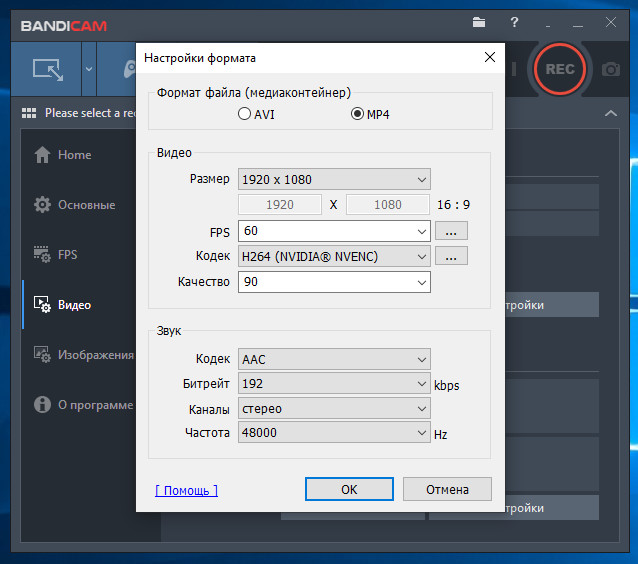Open the audio Кодек dropdown showing AAC
638x564 pixels.
pos(334,359)
